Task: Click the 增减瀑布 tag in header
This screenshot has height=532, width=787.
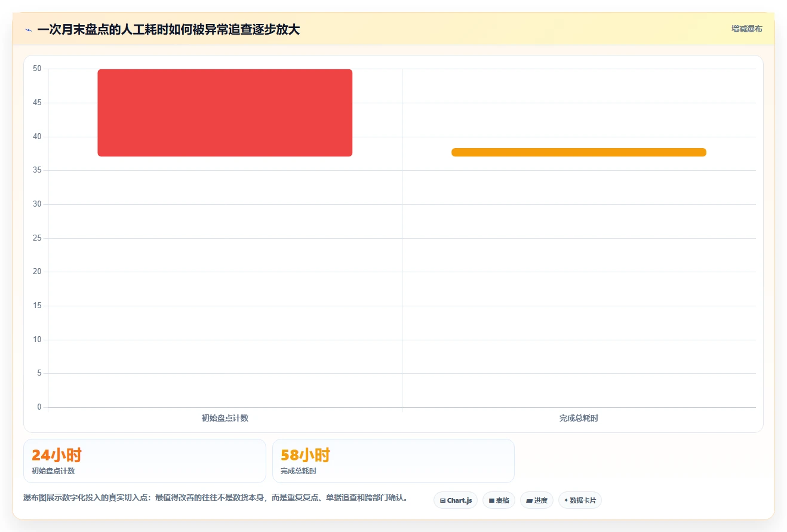Action: pyautogui.click(x=746, y=29)
